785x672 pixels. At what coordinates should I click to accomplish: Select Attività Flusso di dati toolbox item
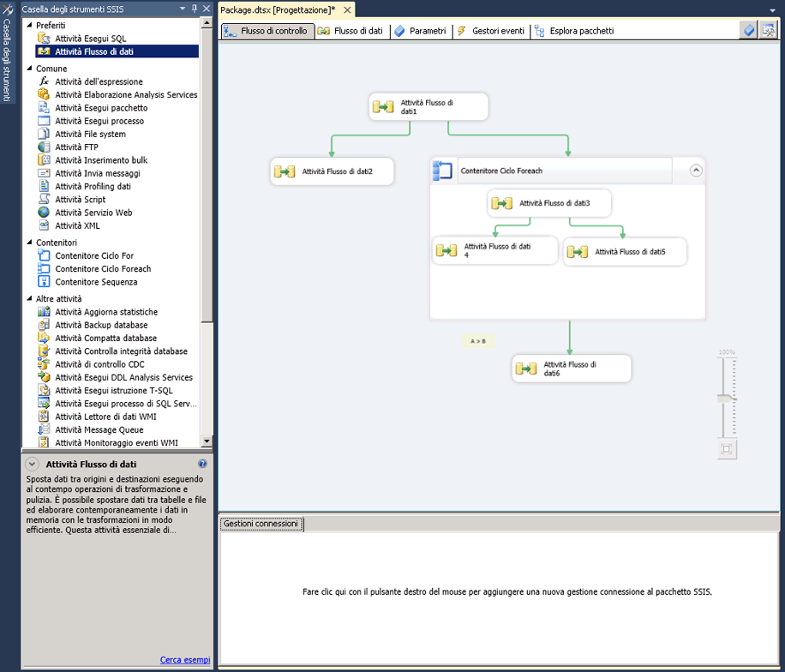[x=117, y=51]
